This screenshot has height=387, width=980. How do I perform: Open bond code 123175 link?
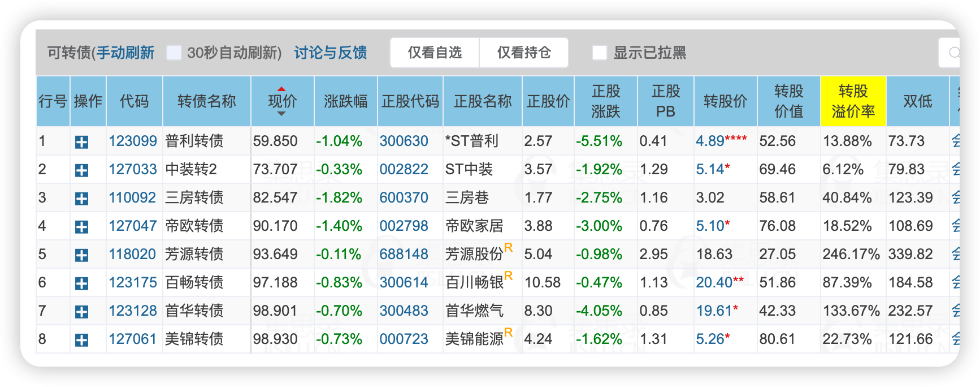coord(133,282)
